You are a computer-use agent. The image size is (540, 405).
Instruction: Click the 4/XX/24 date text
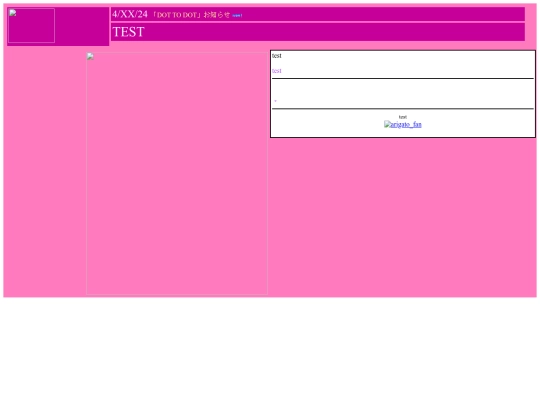pyautogui.click(x=130, y=14)
